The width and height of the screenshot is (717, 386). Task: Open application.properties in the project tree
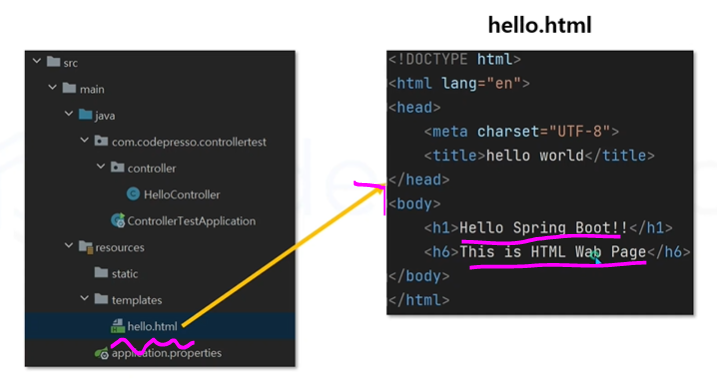click(x=166, y=353)
